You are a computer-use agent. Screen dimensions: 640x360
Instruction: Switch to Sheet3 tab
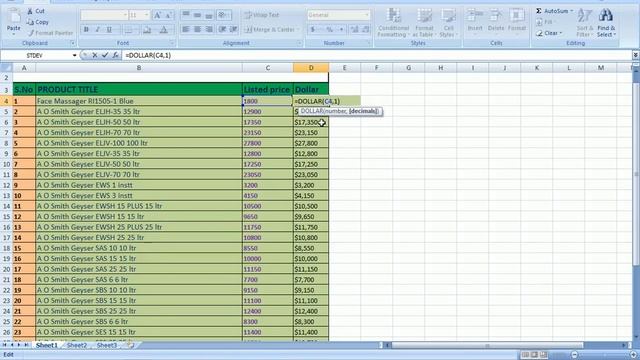(107, 345)
